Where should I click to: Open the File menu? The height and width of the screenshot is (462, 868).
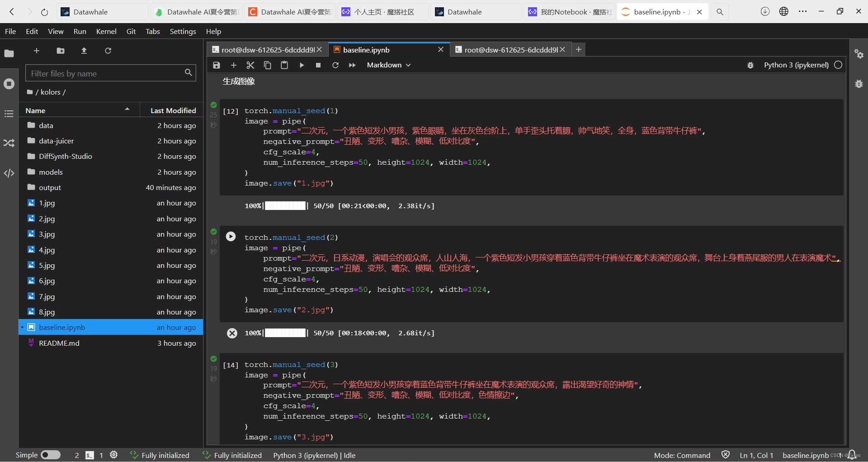pyautogui.click(x=10, y=31)
